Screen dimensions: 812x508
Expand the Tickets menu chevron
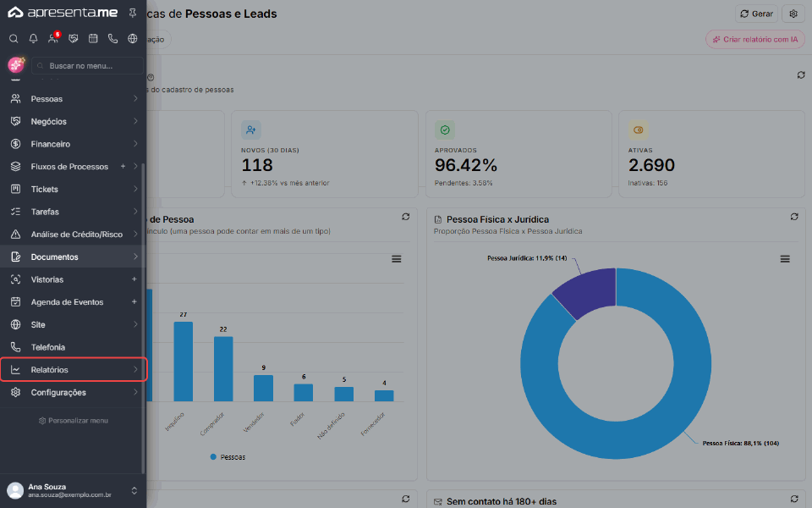pyautogui.click(x=135, y=189)
